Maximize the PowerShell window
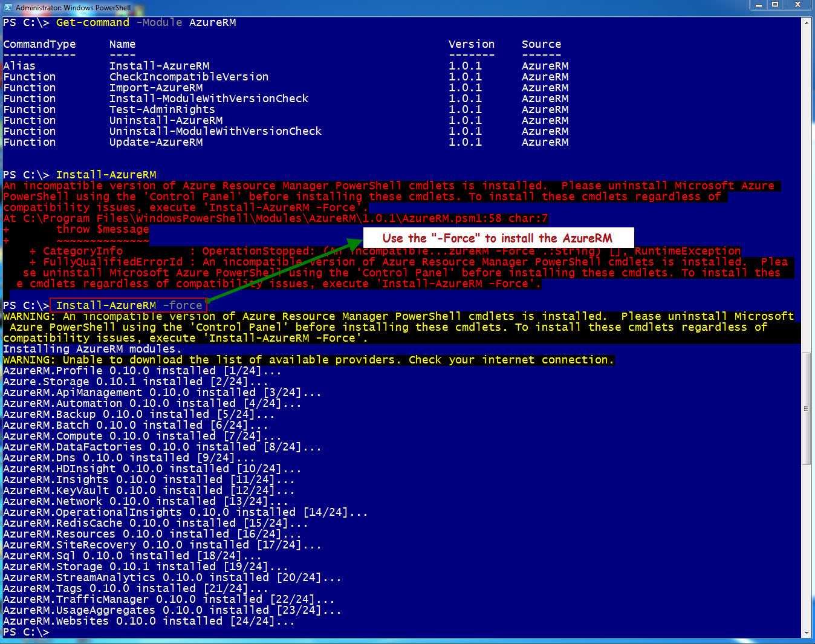Image resolution: width=815 pixels, height=644 pixels. (x=775, y=5)
